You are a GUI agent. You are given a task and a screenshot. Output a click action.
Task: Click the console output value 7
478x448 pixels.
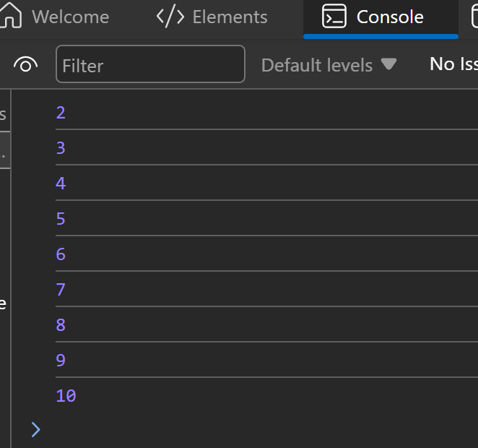61,290
